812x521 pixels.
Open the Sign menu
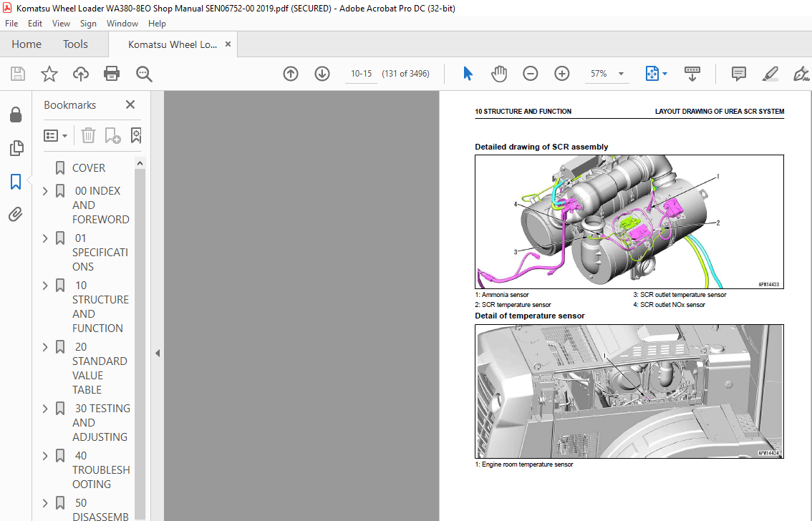[88, 24]
